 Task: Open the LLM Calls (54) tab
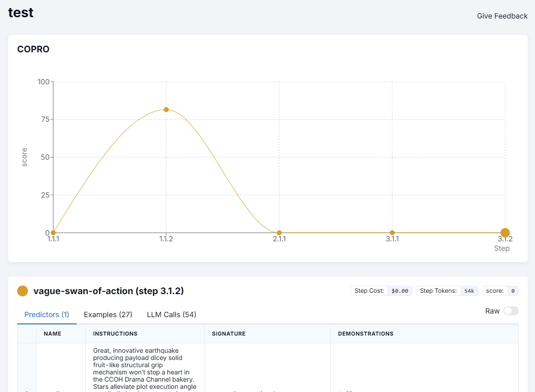[x=171, y=314]
